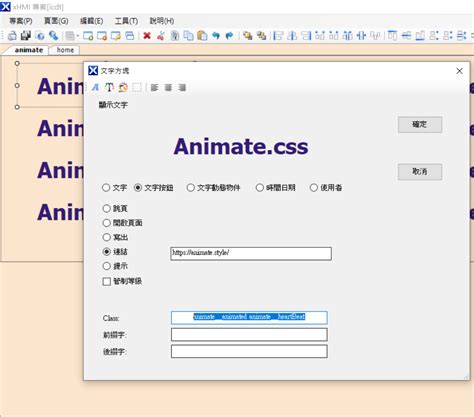
Task: Open the 頁面(G) menu
Action: click(x=56, y=21)
